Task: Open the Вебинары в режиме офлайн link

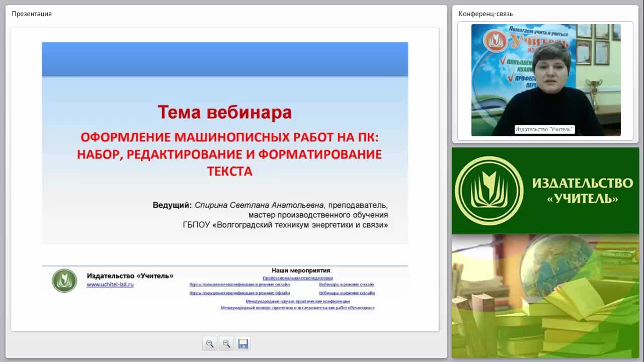Action: tap(347, 293)
